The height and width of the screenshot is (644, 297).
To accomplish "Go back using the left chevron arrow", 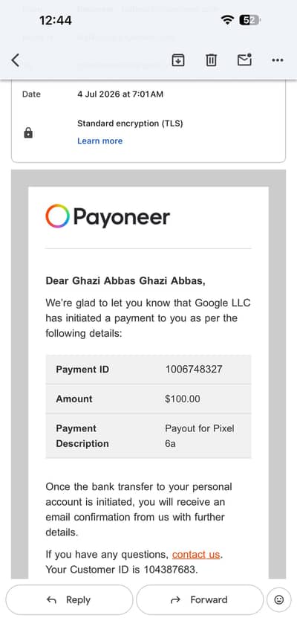I will point(15,60).
